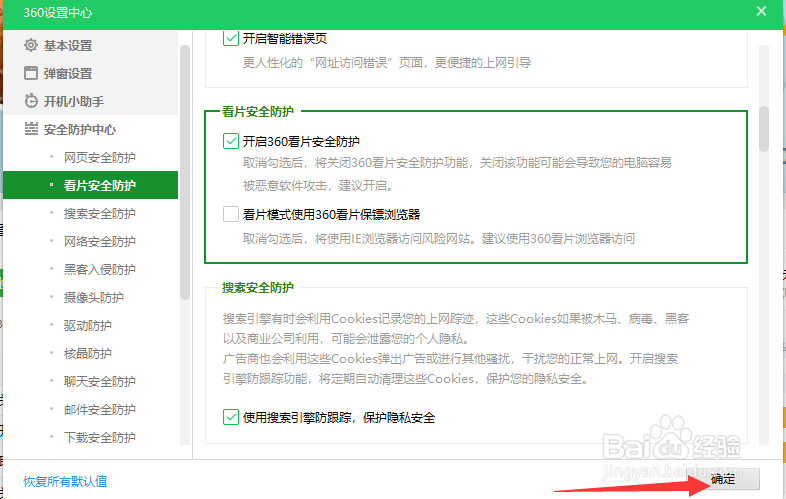This screenshot has height=499, width=786.
Task: Toggle 使用搜索引擎防跟踪 checkbox
Action: [x=231, y=417]
